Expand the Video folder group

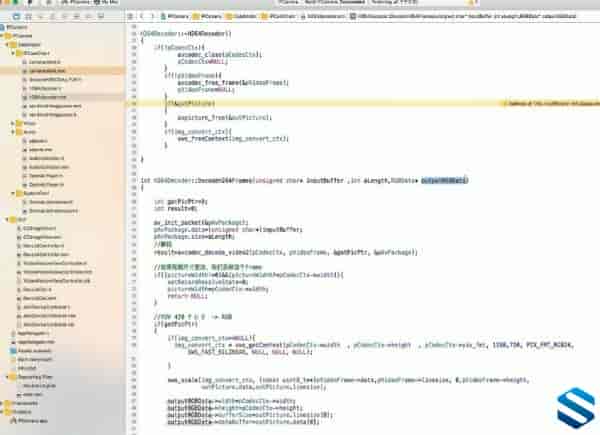coord(12,123)
